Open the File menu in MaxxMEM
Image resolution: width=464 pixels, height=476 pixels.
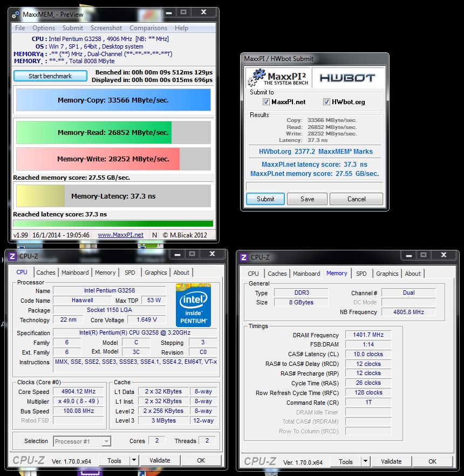coord(20,28)
